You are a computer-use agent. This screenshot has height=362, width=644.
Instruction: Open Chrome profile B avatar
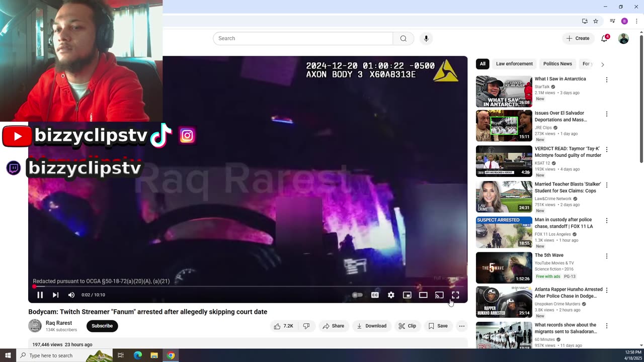[624, 21]
